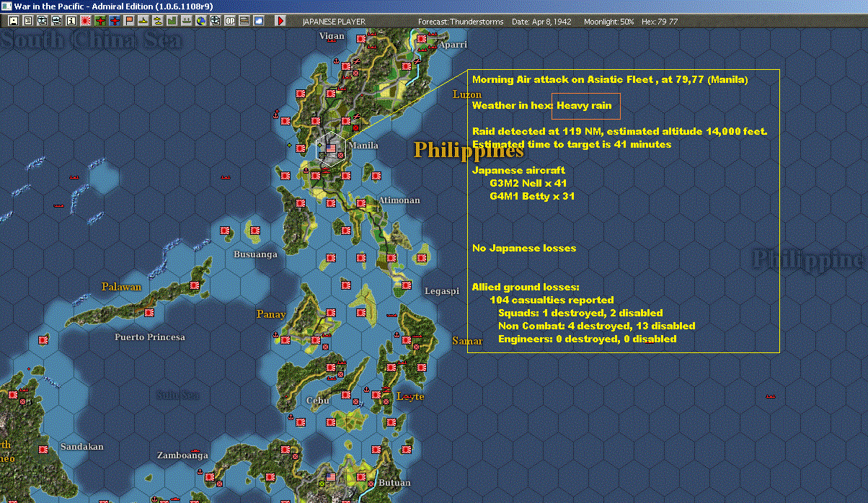Click the first pilot-face toolbar icon
The width and height of the screenshot is (868, 503).
(x=42, y=21)
